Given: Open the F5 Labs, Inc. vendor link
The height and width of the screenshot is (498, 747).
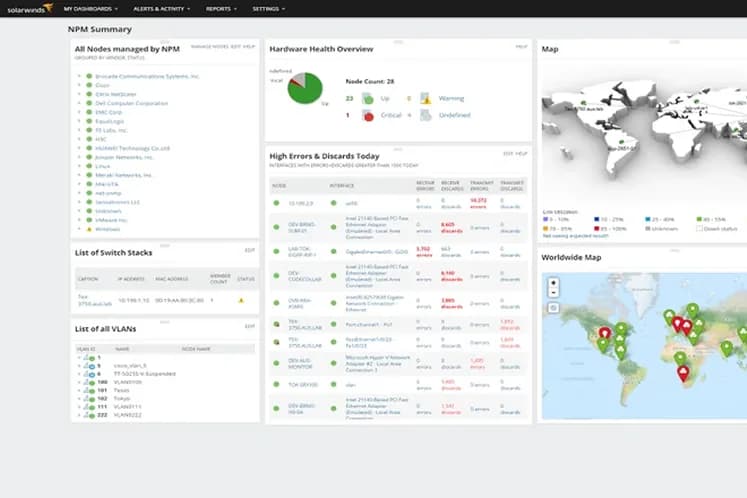Looking at the screenshot, I should [x=111, y=130].
